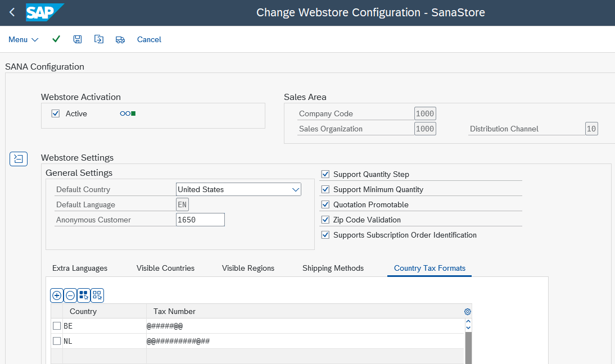615x364 pixels.
Task: Uncheck the Active webstore checkbox
Action: coord(56,113)
